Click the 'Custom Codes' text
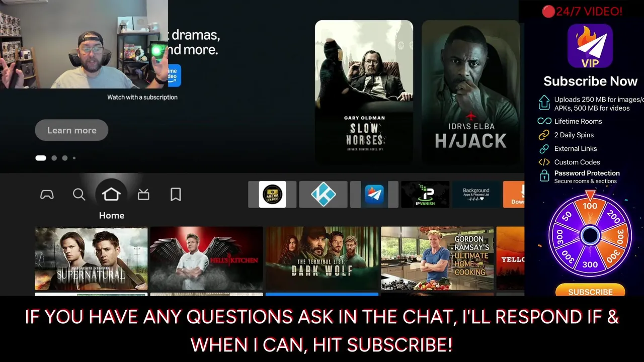The width and height of the screenshot is (644, 362). (577, 162)
